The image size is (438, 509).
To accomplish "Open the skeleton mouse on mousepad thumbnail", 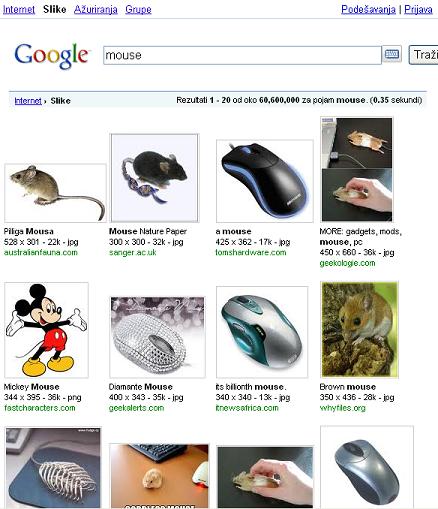I will point(53,468).
